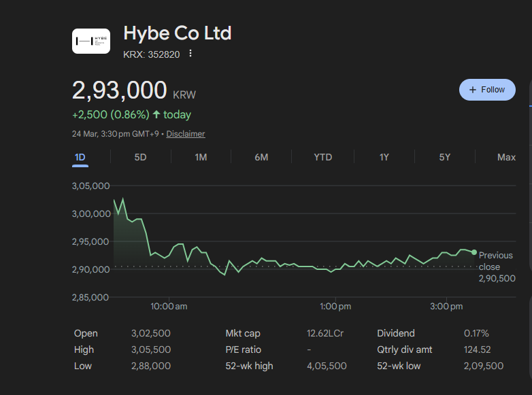Click the +2,500 (0.86%) change text
Viewport: 532px width, 395px height.
pos(111,115)
